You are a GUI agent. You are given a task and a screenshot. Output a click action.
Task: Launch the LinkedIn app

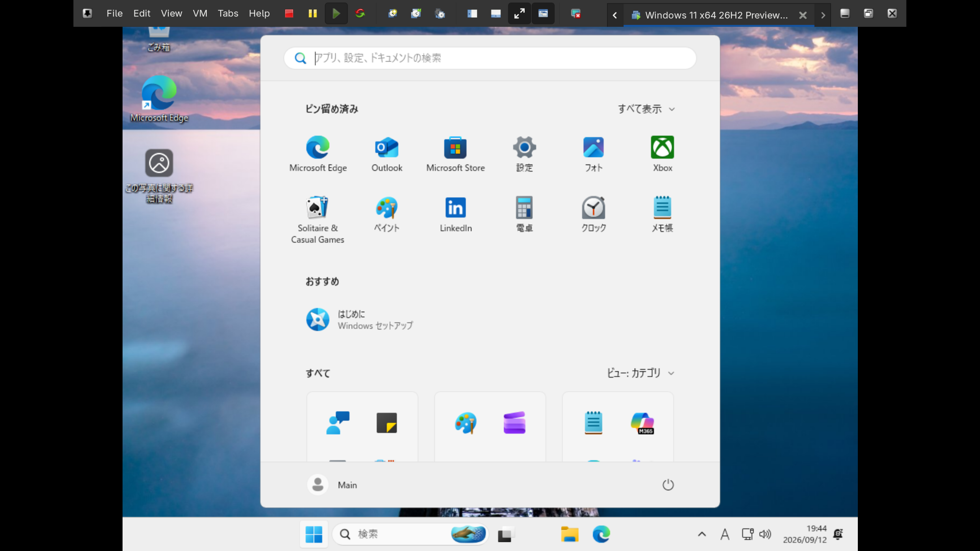click(x=455, y=214)
